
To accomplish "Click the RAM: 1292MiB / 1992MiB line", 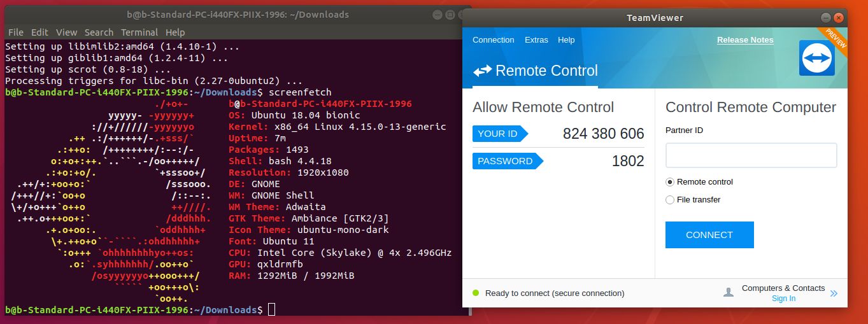I will click(x=292, y=276).
